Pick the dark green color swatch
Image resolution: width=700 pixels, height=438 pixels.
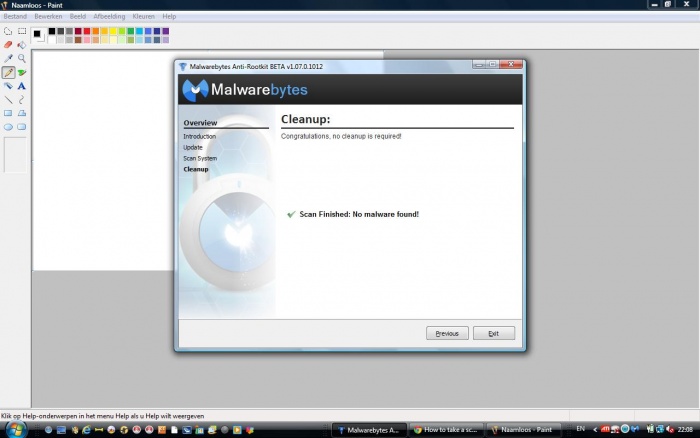click(x=131, y=31)
